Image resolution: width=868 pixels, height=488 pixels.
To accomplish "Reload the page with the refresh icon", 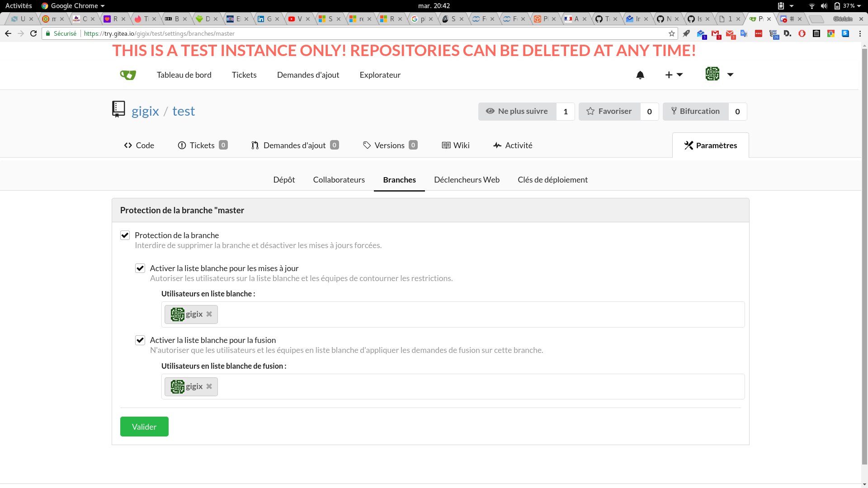I will click(x=33, y=33).
